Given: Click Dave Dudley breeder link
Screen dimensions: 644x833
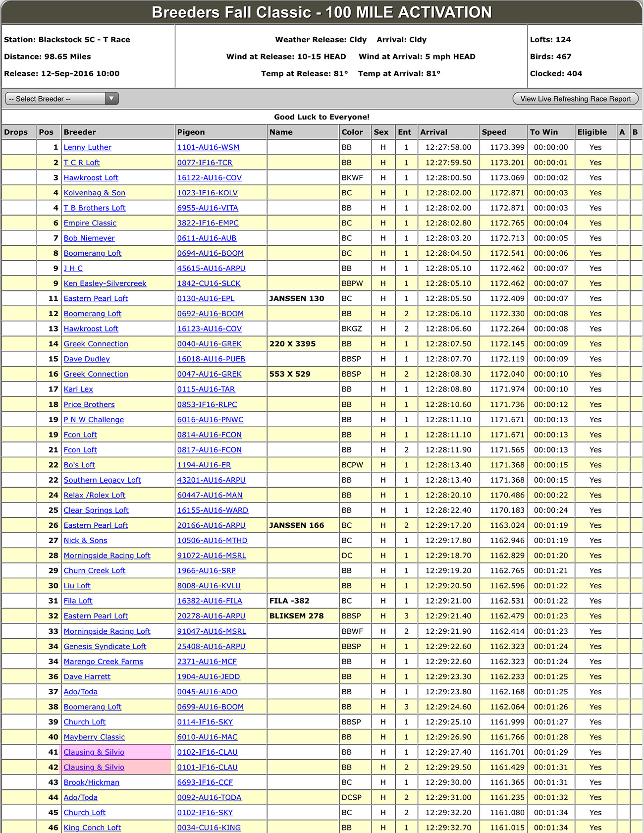Looking at the screenshot, I should point(87,359).
